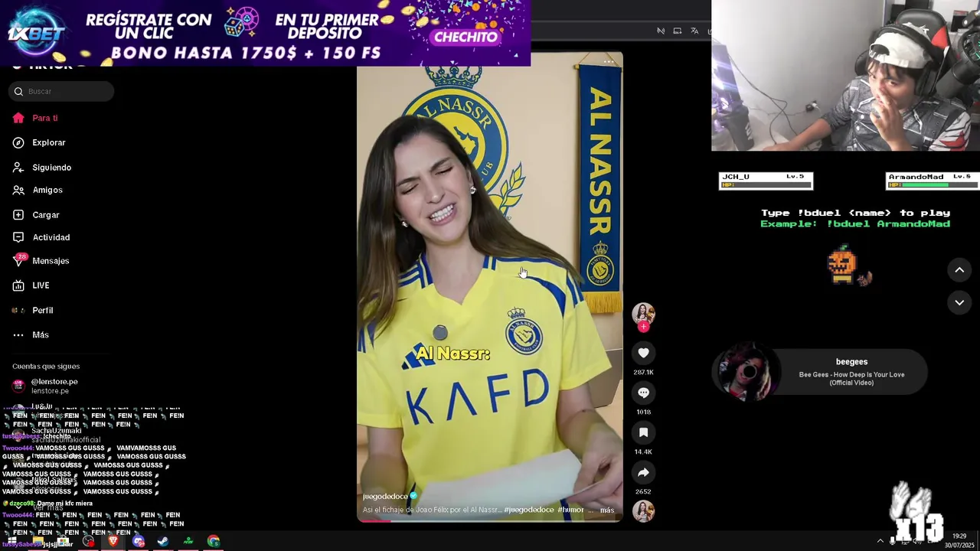
Task: Click the 1018 comments count
Action: tap(643, 412)
